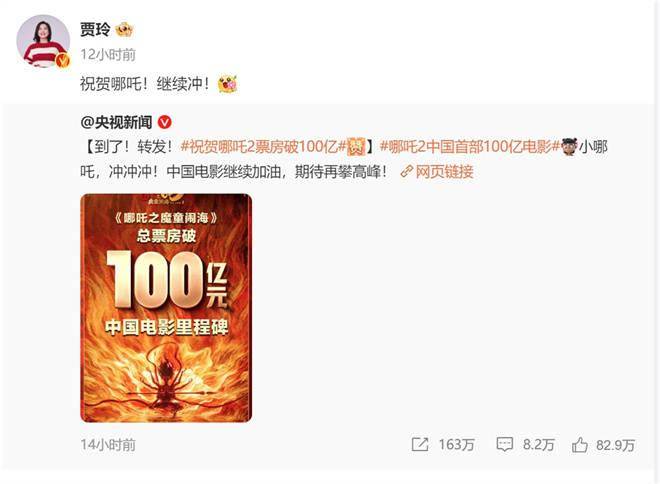Image resolution: width=660 pixels, height=484 pixels.
Task: Open 贾玲's profile avatar picture
Action: tap(43, 41)
